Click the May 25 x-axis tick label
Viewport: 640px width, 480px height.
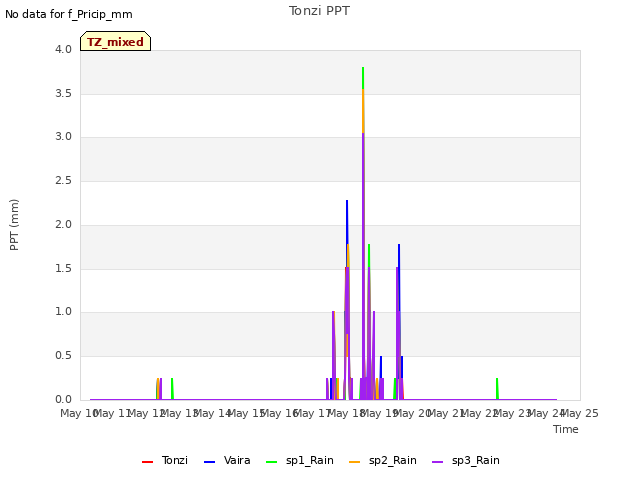(580, 413)
